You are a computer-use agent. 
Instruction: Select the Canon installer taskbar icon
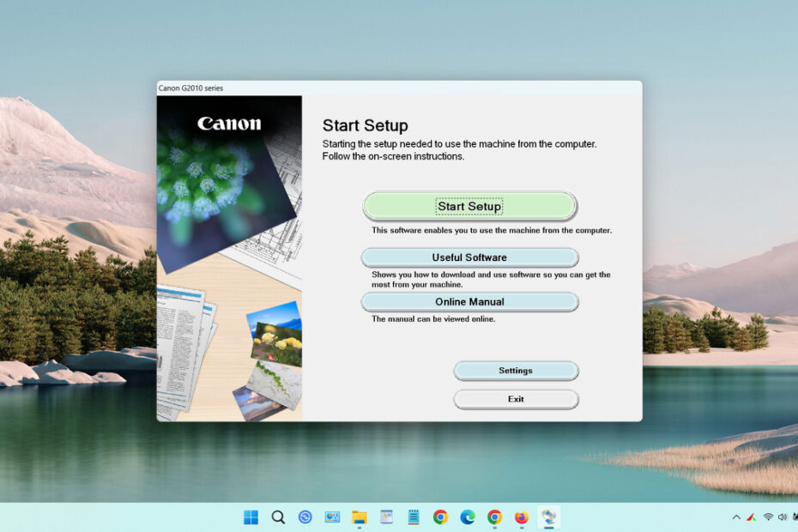548,517
